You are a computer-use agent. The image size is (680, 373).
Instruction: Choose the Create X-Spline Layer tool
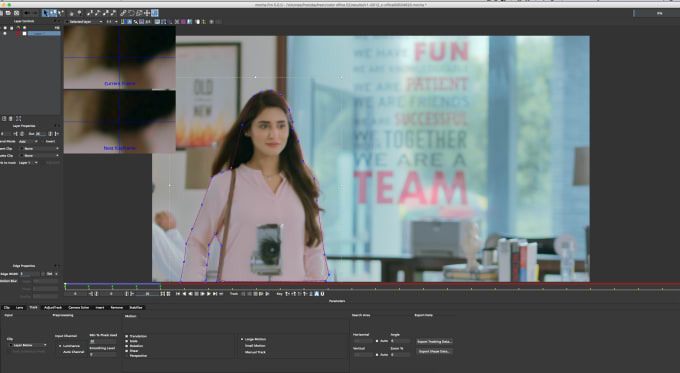coord(90,13)
